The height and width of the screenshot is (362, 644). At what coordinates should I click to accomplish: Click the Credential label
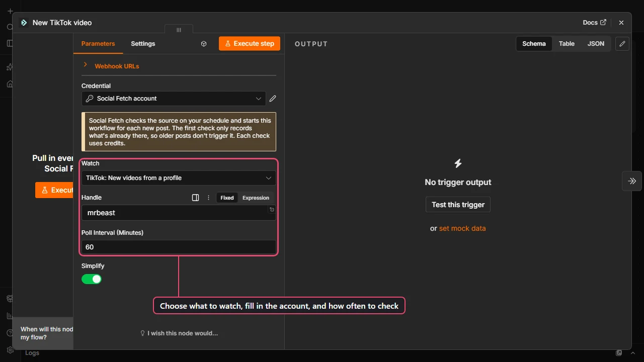pos(96,86)
